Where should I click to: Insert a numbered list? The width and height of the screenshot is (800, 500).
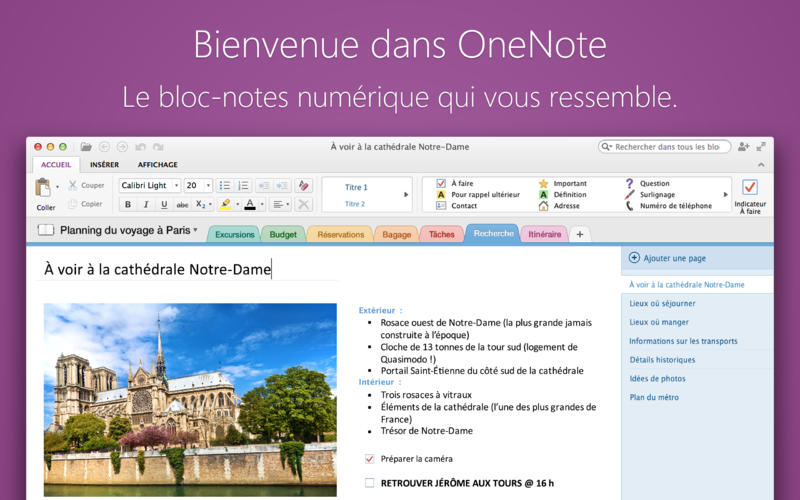[x=243, y=186]
